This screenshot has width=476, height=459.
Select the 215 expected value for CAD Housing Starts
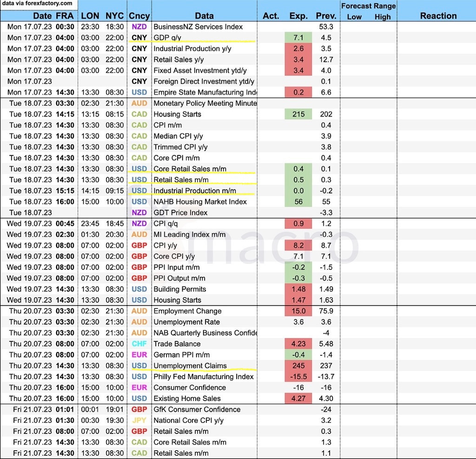pos(298,114)
